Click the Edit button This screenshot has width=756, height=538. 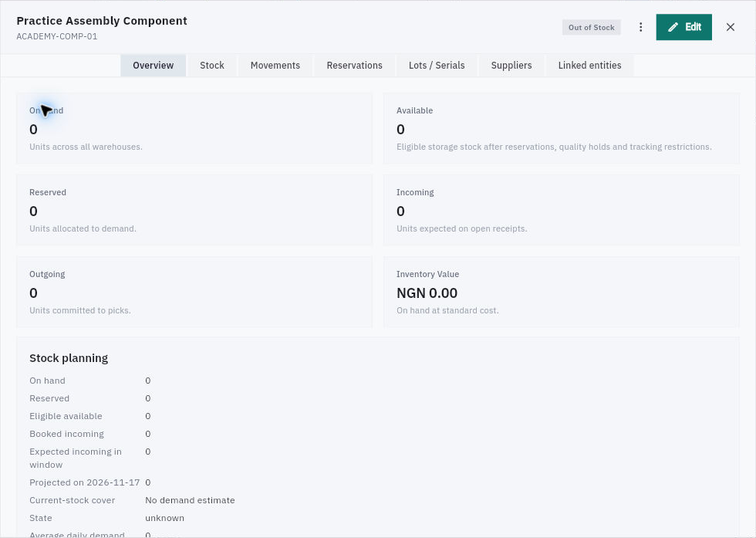tap(683, 27)
